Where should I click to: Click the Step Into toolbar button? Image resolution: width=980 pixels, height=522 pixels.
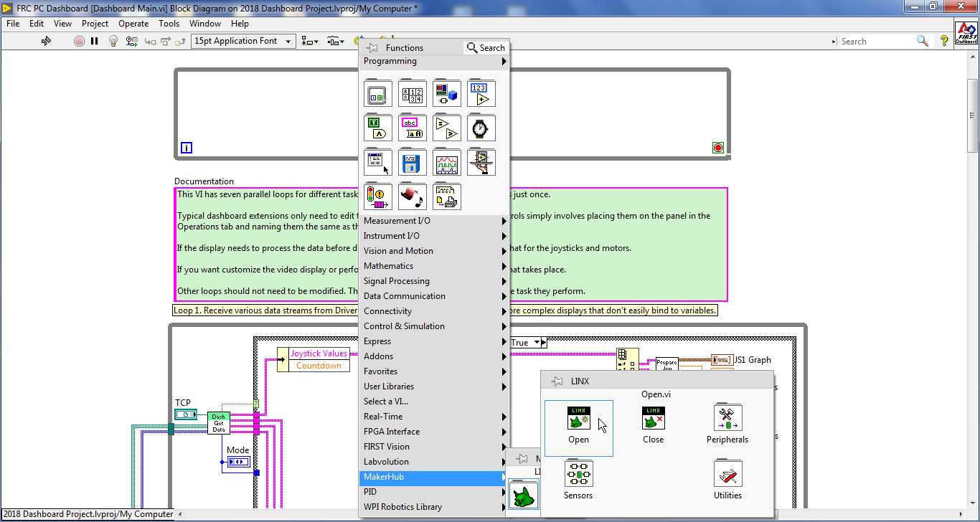pyautogui.click(x=151, y=41)
